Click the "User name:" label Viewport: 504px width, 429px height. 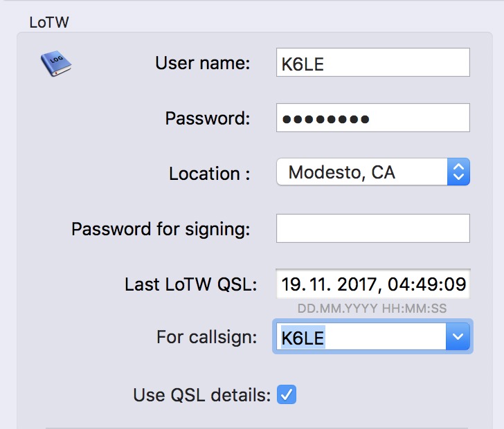[x=202, y=63]
